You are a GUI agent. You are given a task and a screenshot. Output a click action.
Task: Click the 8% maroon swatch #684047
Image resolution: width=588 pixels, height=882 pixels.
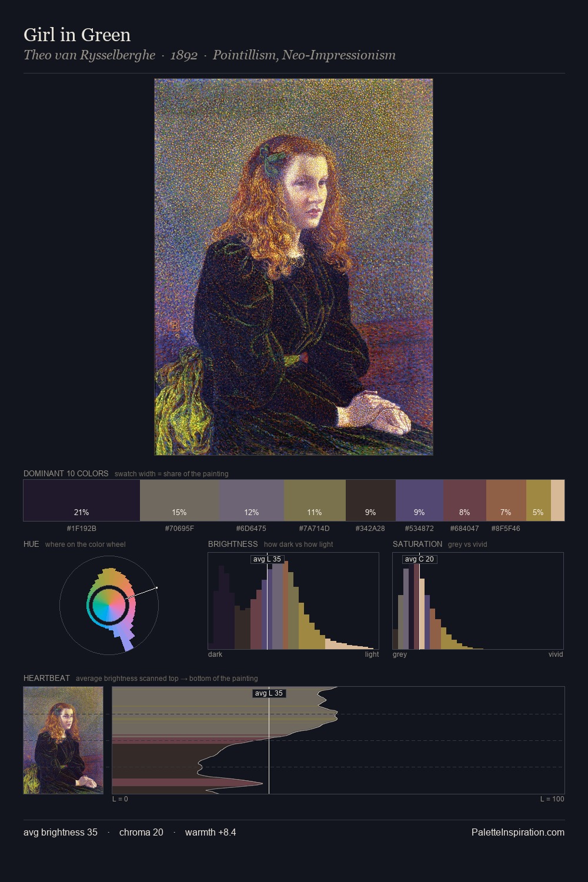(465, 500)
